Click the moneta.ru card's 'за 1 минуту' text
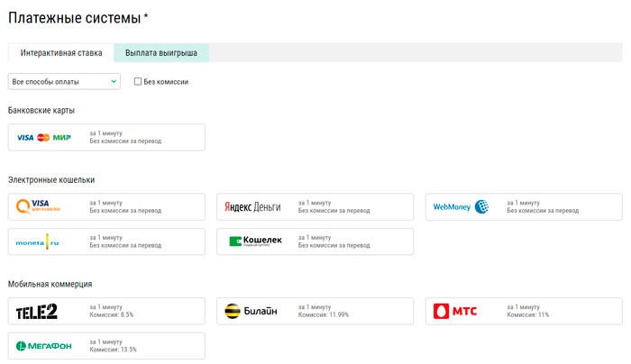Image resolution: width=631 pixels, height=364 pixels. pyautogui.click(x=105, y=238)
